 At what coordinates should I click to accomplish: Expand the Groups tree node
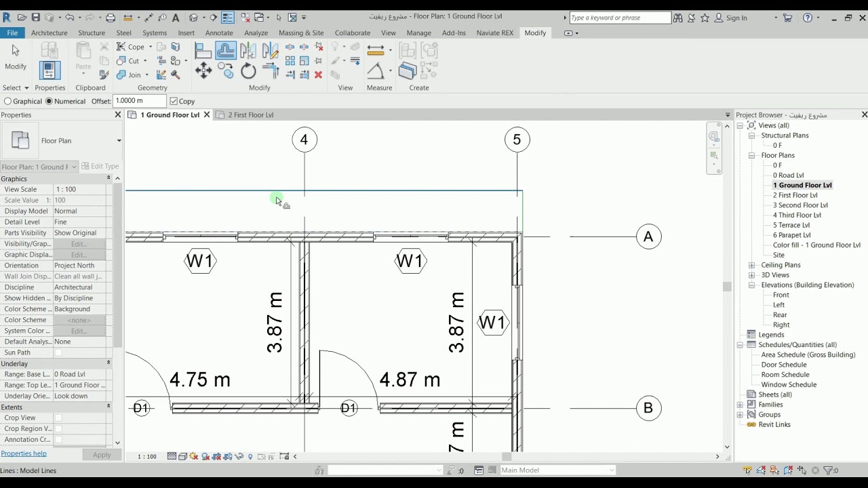[740, 415]
